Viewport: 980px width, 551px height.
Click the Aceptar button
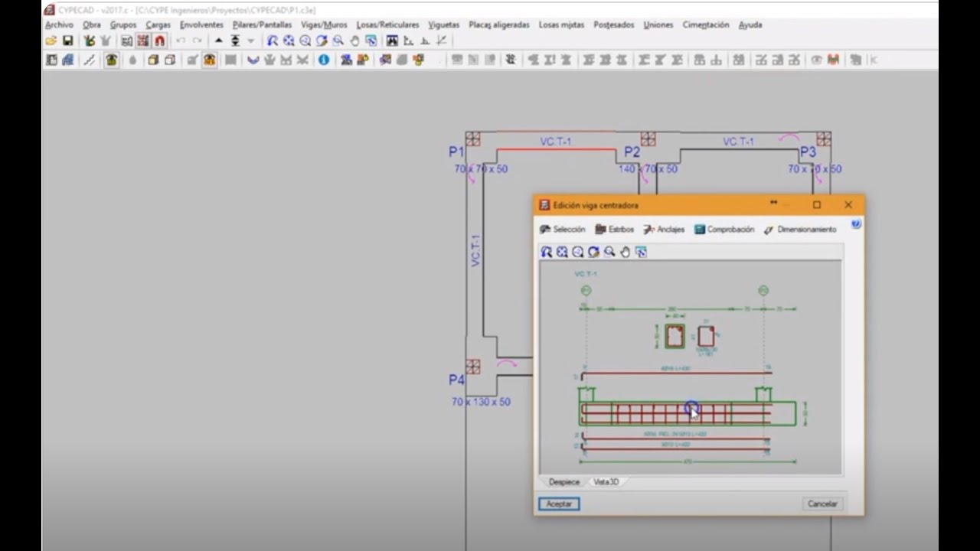[559, 504]
